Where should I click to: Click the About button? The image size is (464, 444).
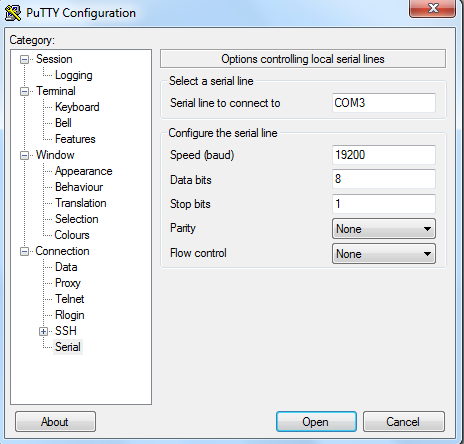55,422
